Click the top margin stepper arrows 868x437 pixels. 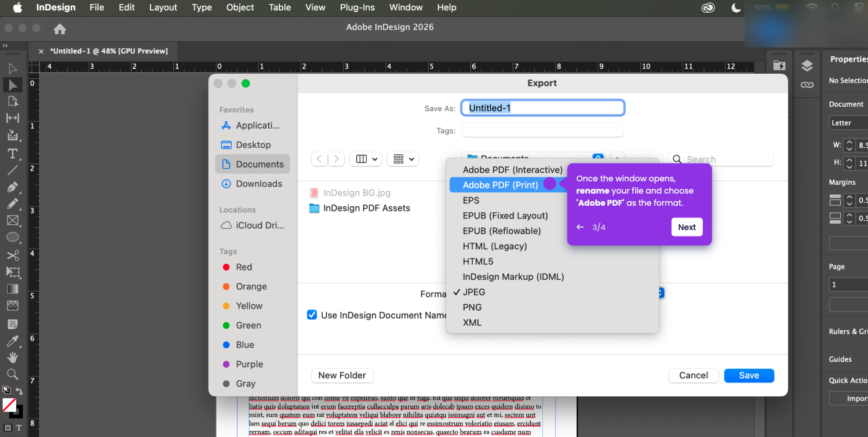tap(849, 200)
